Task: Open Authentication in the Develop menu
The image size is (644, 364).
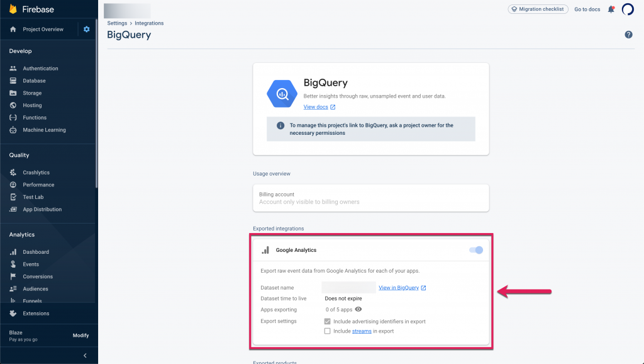Action: click(40, 69)
